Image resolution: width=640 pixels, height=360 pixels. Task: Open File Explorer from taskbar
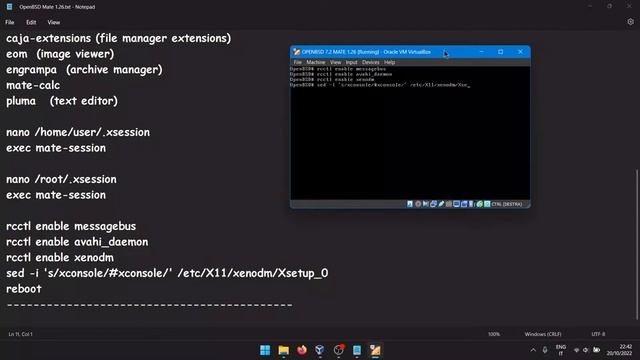point(283,350)
